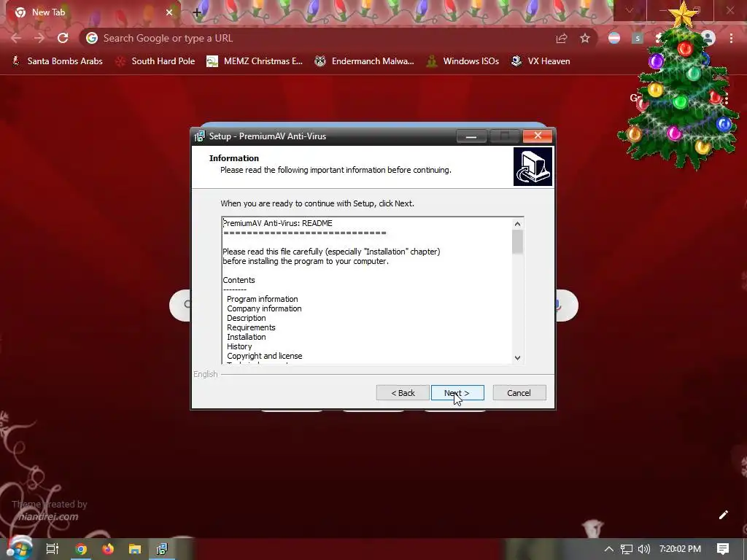This screenshot has height=560, width=747.
Task: Open the South Hard Pole bookmark
Action: pos(155,61)
